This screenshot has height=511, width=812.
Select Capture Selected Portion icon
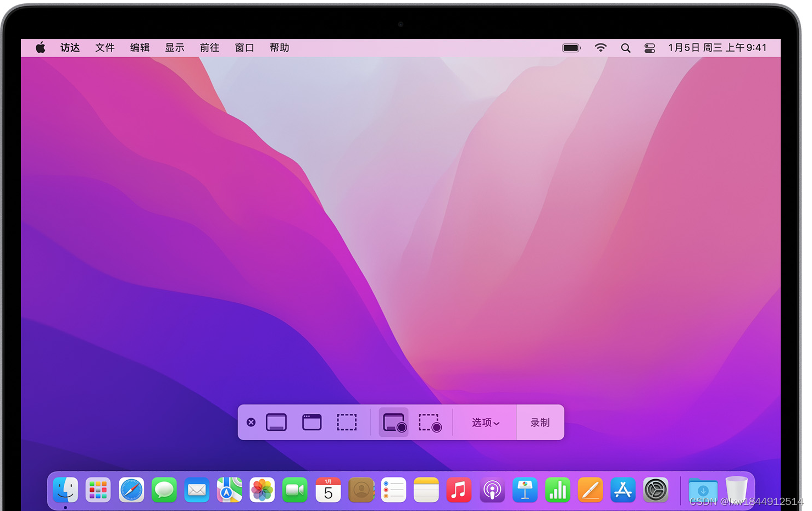click(x=347, y=422)
